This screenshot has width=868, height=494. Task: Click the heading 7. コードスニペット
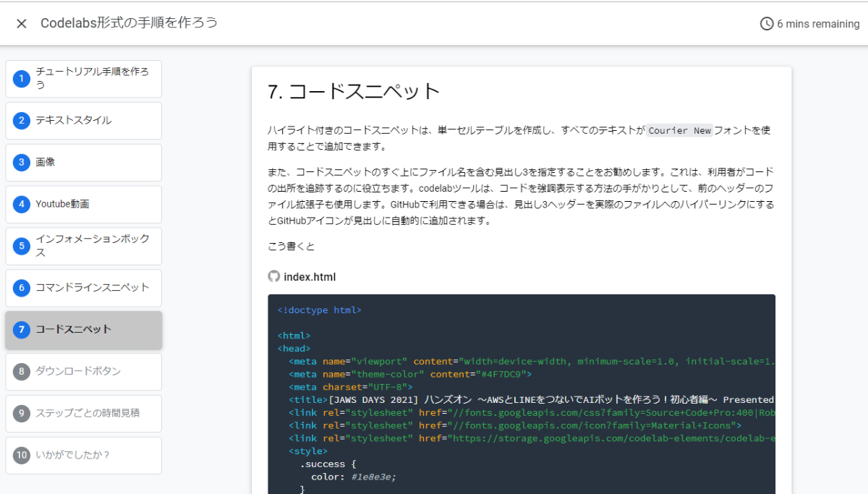point(354,91)
